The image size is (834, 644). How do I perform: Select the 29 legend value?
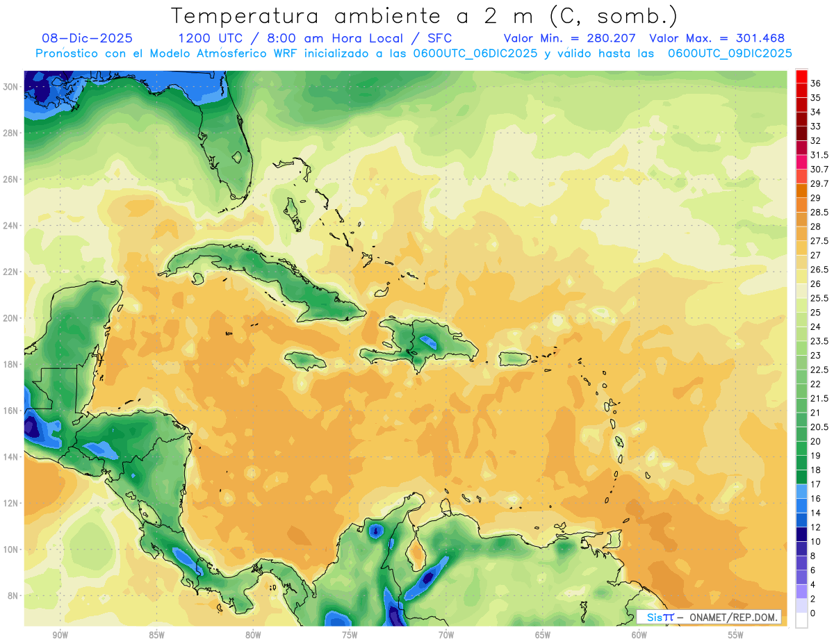click(816, 198)
